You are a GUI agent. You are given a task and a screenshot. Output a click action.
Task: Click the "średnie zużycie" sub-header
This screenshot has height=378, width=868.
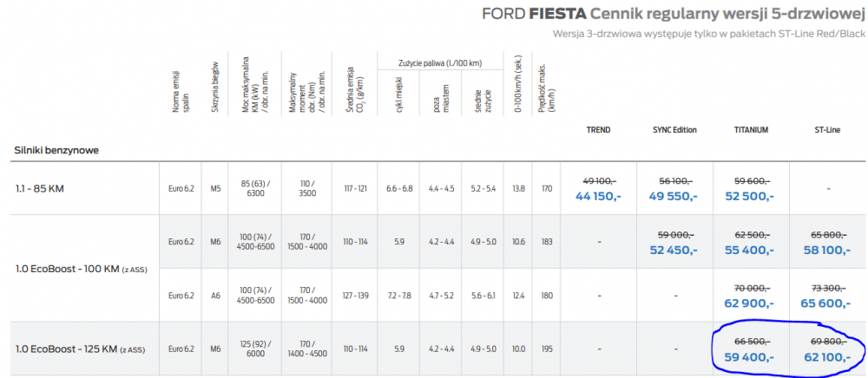(483, 100)
